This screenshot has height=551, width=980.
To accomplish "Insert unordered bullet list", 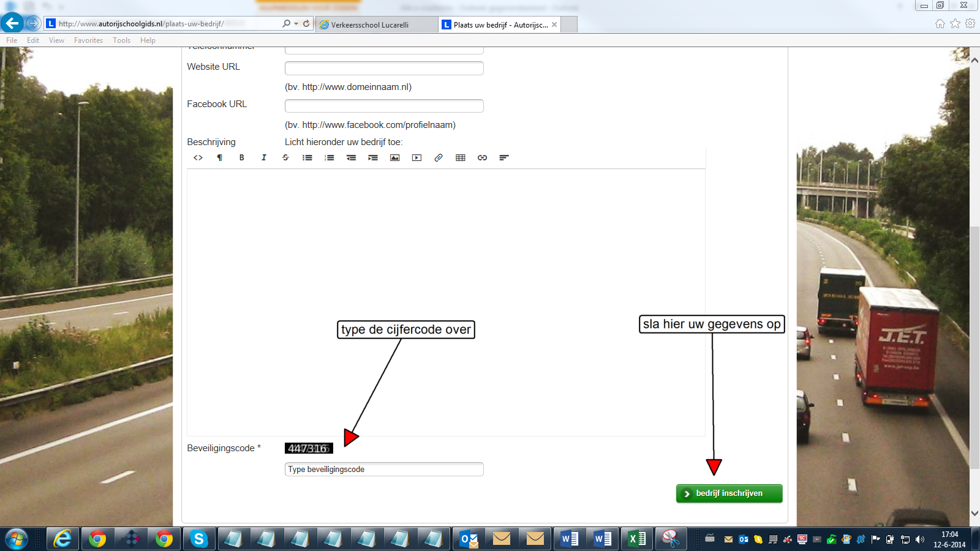I will 307,158.
